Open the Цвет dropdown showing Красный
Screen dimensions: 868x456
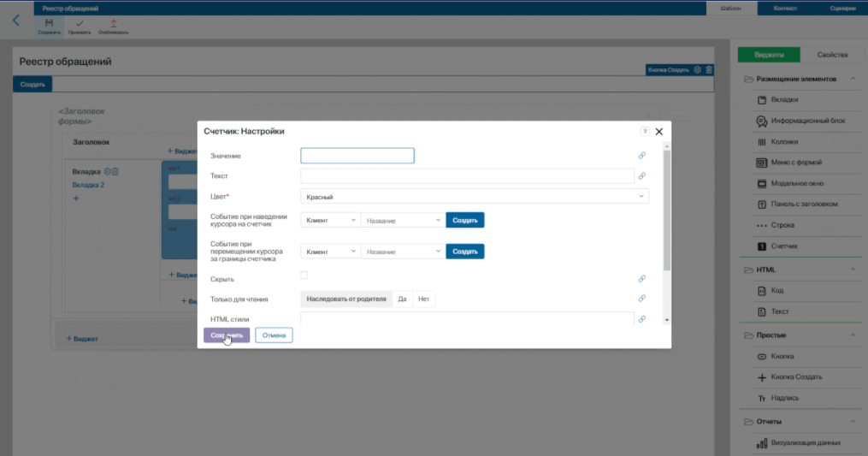coord(475,197)
